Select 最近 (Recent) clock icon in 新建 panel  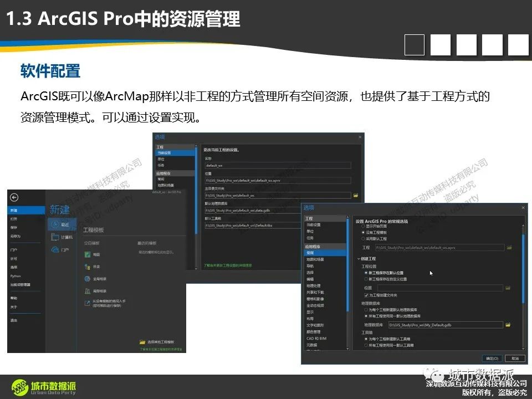click(x=55, y=224)
